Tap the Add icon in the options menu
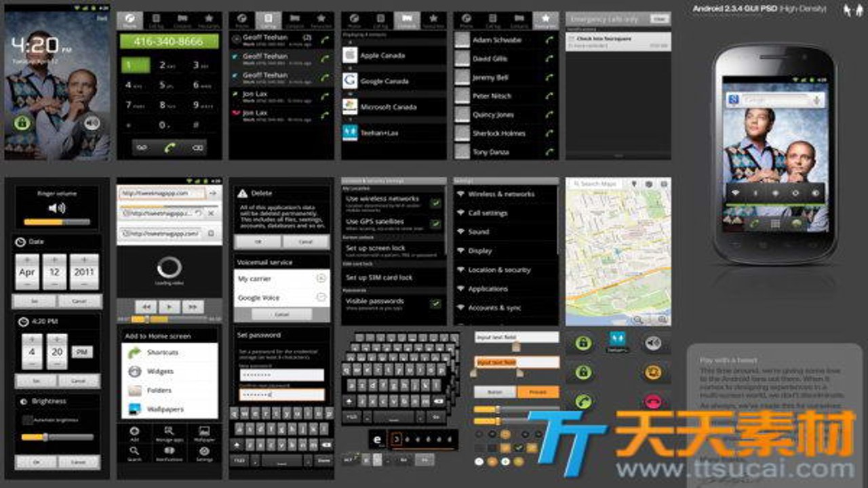 click(x=134, y=434)
